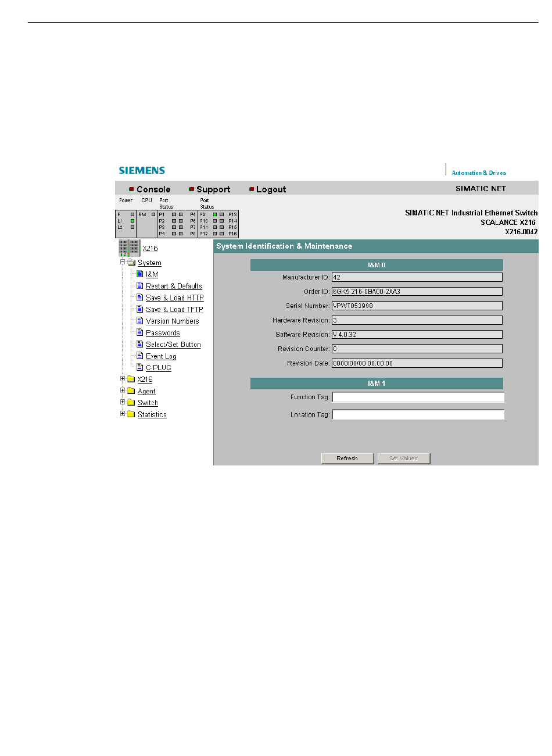Click the Revision Counter field

(417, 349)
